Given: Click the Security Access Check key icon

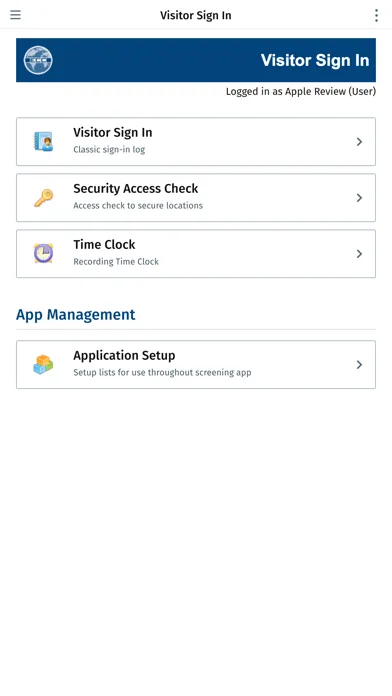Looking at the screenshot, I should point(44,198).
